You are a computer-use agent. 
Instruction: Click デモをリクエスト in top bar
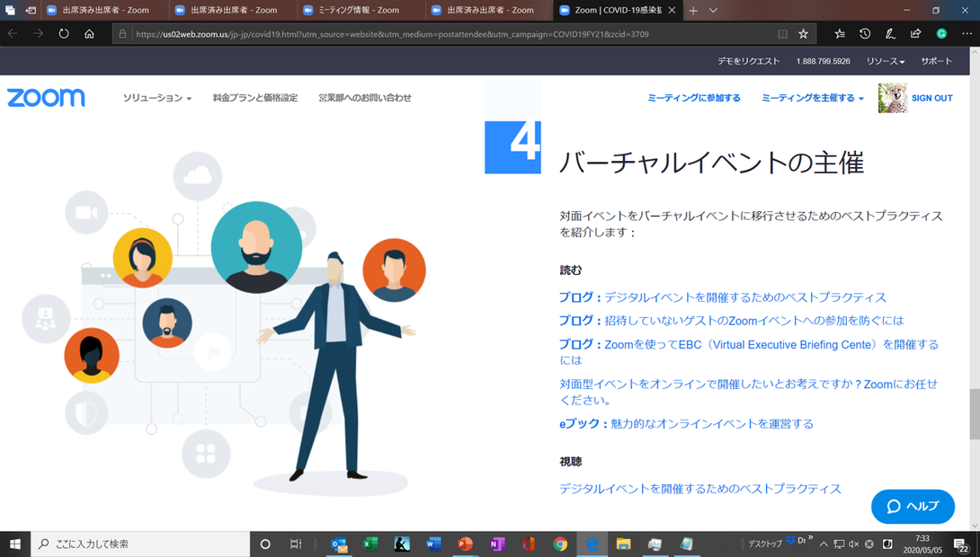point(749,61)
